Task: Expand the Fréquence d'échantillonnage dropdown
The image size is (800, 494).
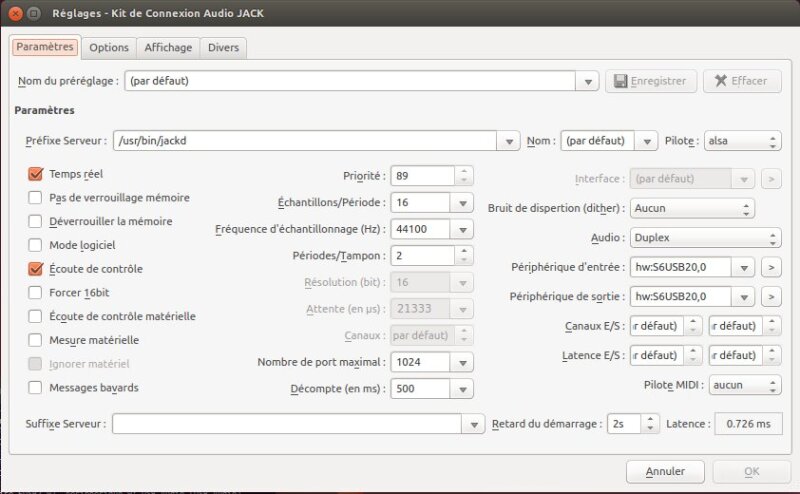Action: tap(462, 229)
